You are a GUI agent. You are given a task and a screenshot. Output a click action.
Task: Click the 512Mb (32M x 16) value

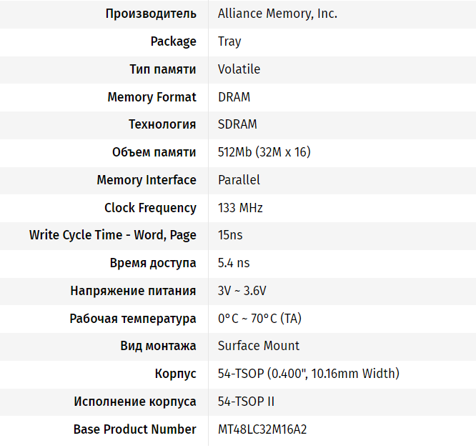[264, 152]
